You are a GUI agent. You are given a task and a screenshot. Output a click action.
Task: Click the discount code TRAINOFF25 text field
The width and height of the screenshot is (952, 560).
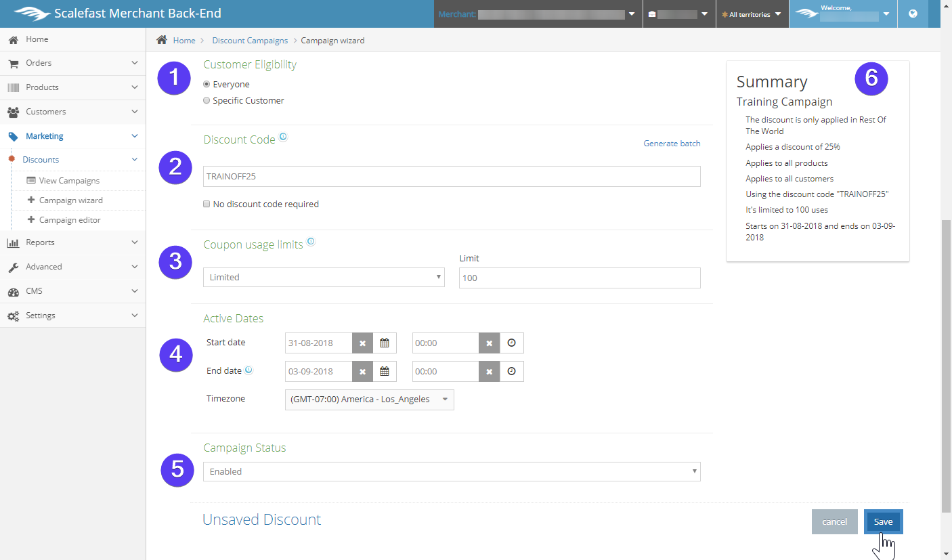point(451,176)
